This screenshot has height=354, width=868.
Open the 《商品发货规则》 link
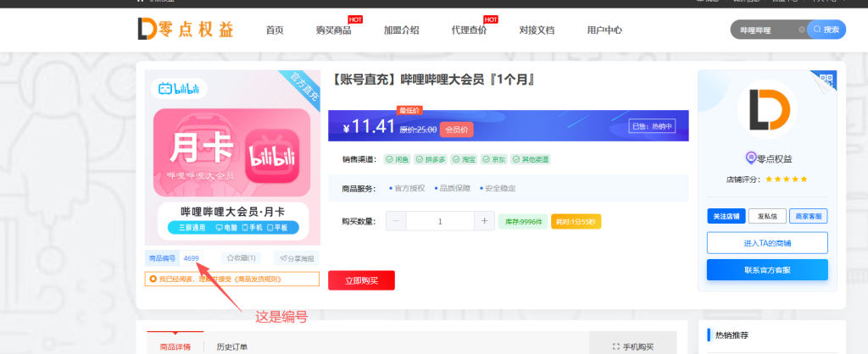(x=258, y=279)
